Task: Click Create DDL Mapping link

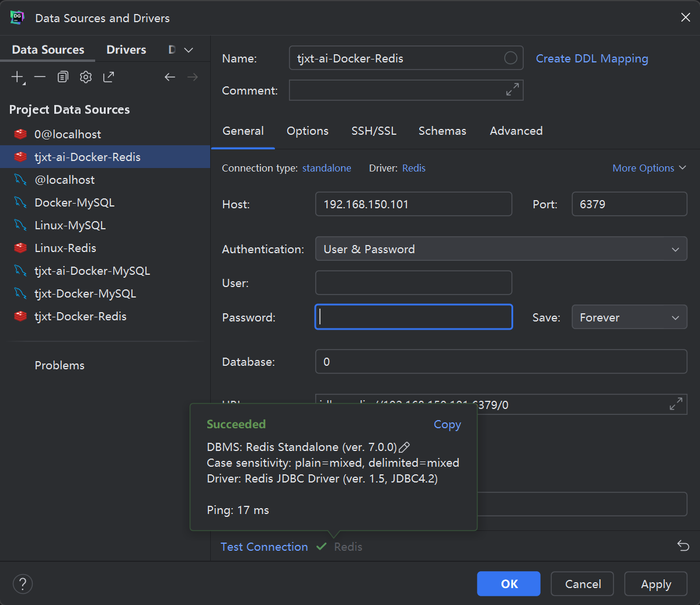Action: point(592,58)
